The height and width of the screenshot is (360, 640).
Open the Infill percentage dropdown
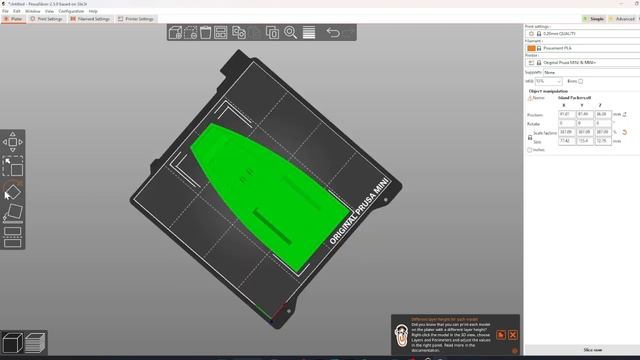point(549,81)
